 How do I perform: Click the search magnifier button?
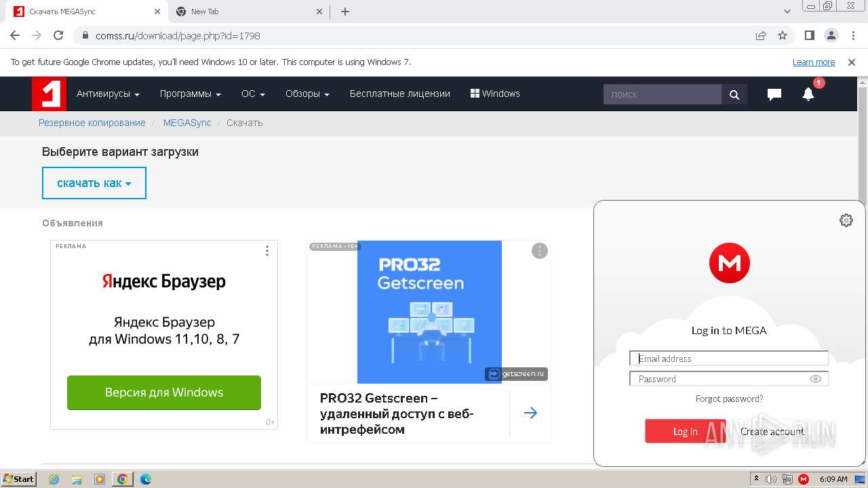pyautogui.click(x=734, y=94)
